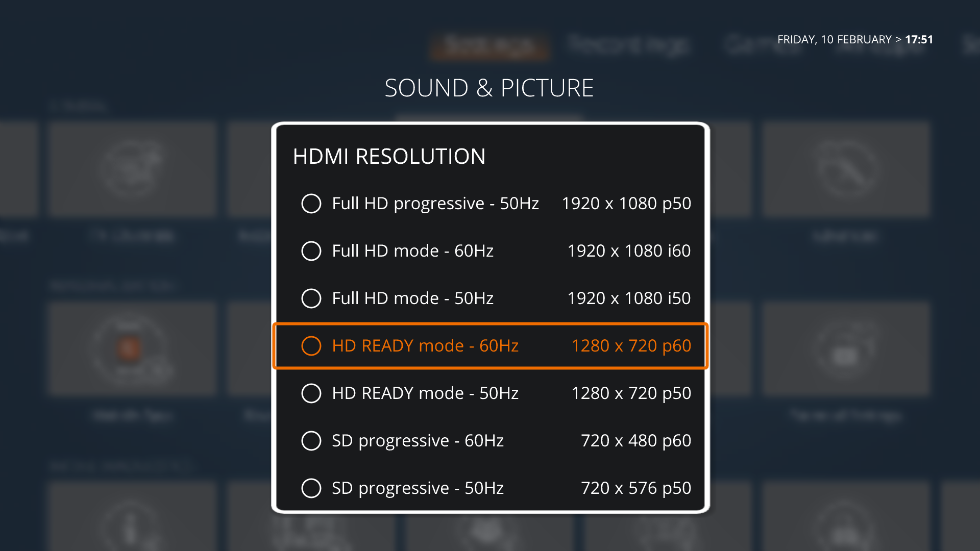
Task: Pick the SD progressive 60Hz radio circle
Action: point(311,441)
